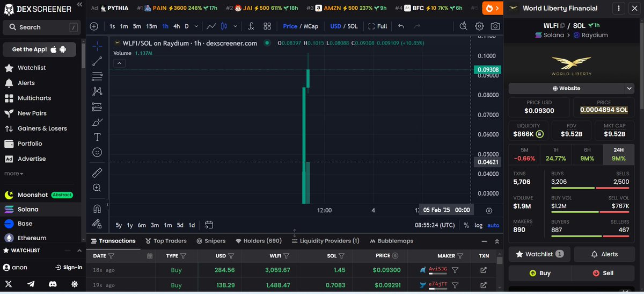Select the trend line drawing tool

pos(97,61)
